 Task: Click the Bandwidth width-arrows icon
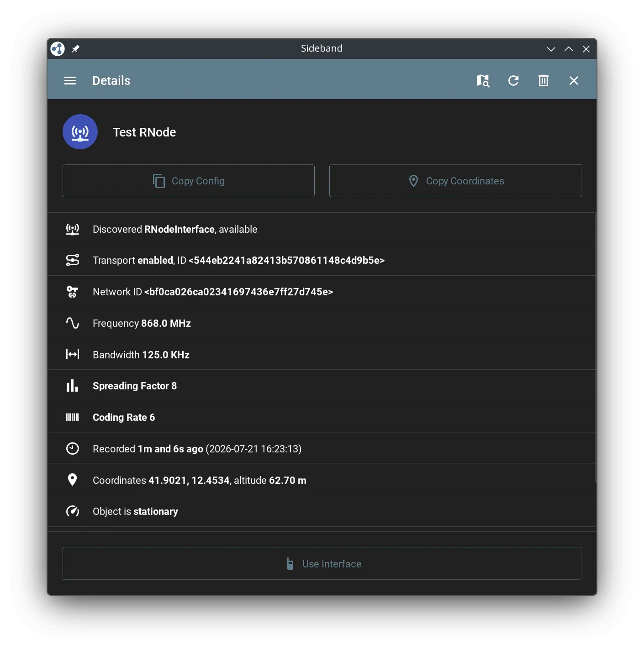coord(72,354)
